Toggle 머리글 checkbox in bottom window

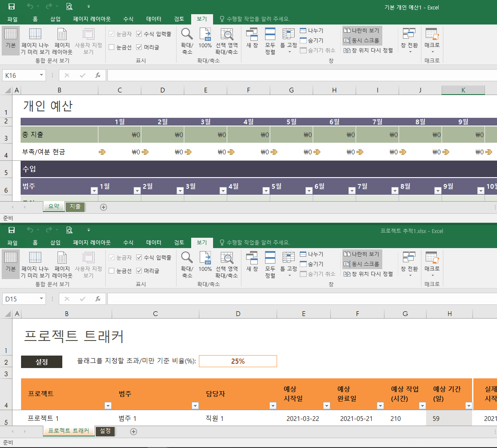(x=140, y=271)
